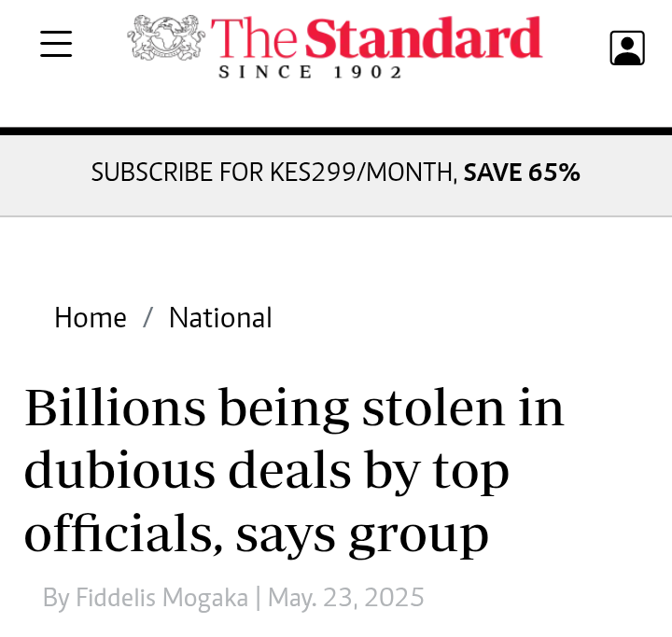Viewport: 672px width, 637px height.
Task: Click headline line "dubious deals by top"
Action: pos(267,472)
